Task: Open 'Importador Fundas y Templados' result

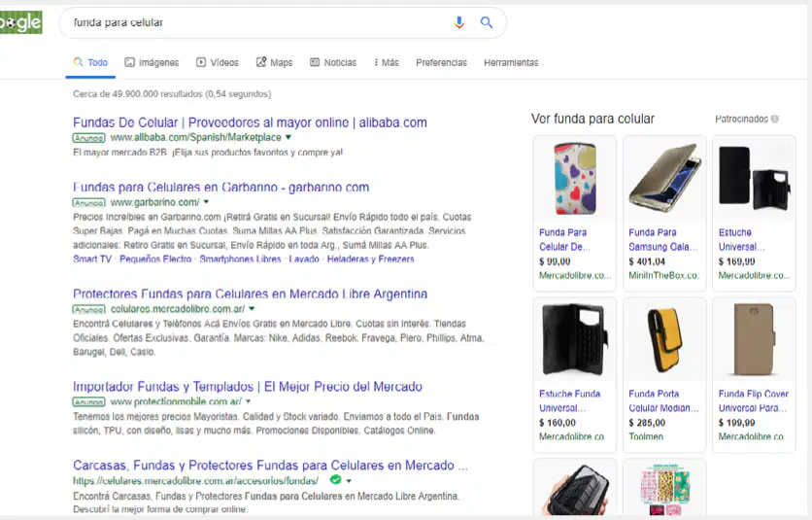Action: pos(248,387)
